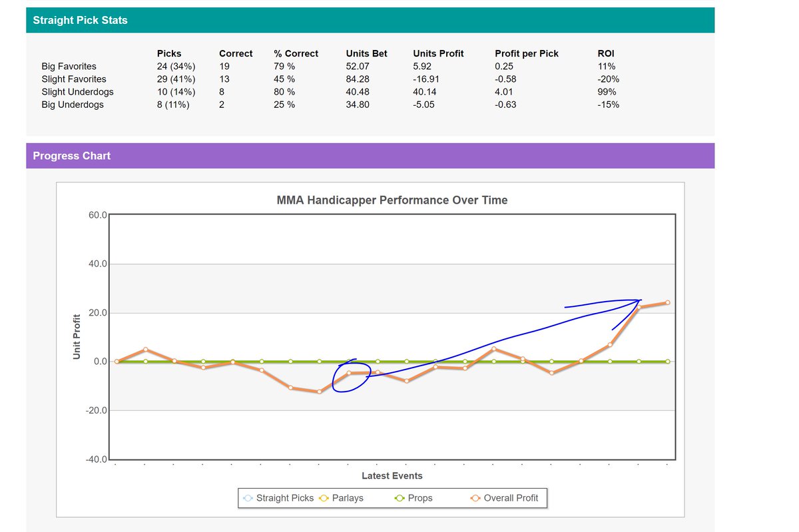The width and height of the screenshot is (799, 532).
Task: Click the Unit Profit axis label
Action: coord(77,337)
